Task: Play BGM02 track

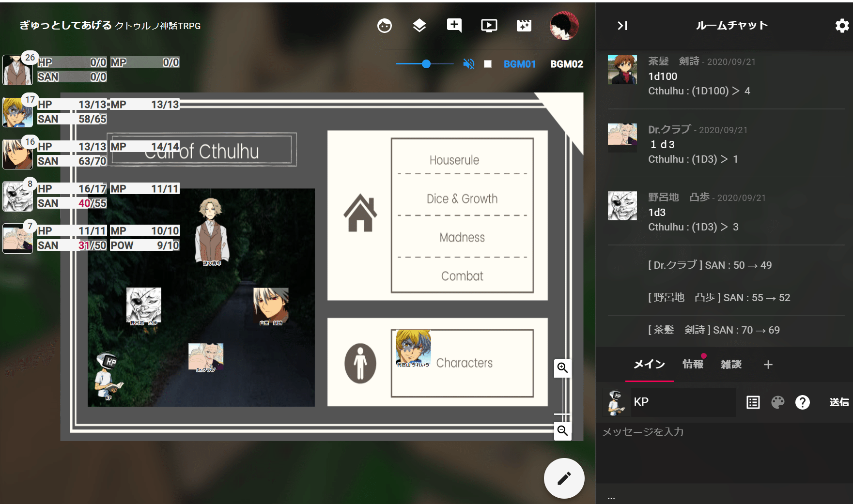Action: coord(567,64)
